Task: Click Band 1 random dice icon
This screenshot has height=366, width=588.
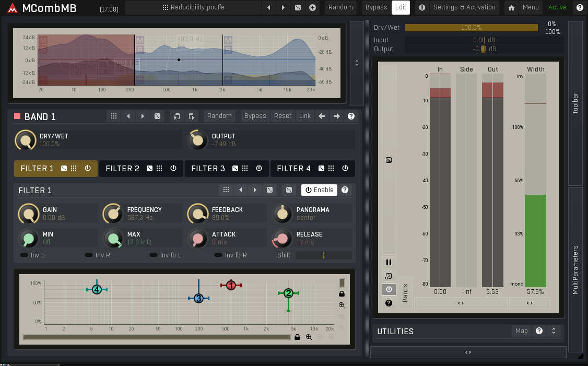Action: click(x=158, y=116)
